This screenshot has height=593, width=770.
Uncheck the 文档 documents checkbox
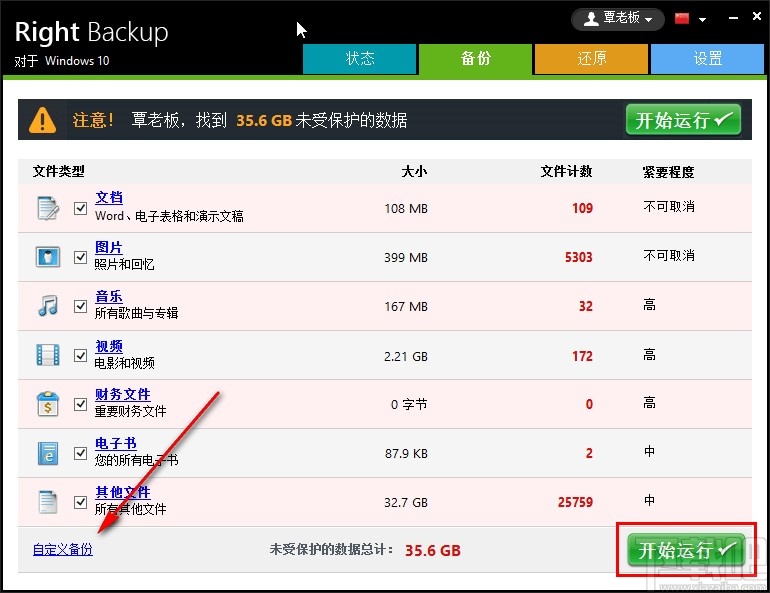click(x=81, y=208)
